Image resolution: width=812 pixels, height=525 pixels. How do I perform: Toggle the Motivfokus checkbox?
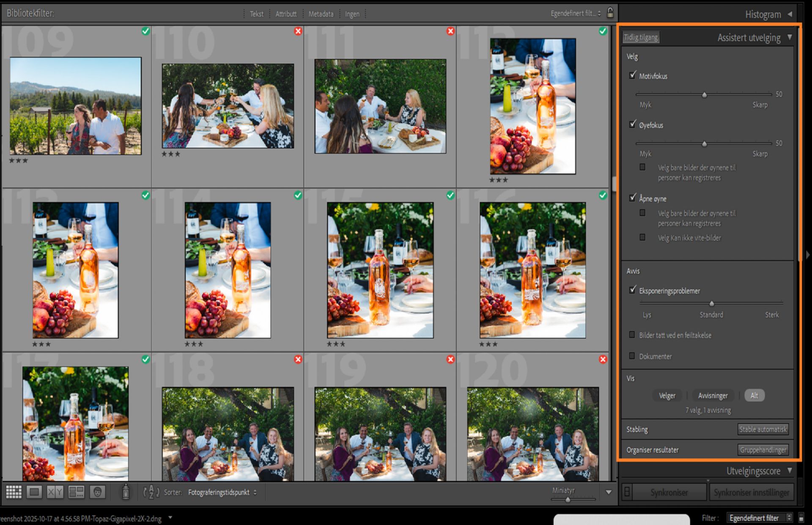tap(632, 75)
